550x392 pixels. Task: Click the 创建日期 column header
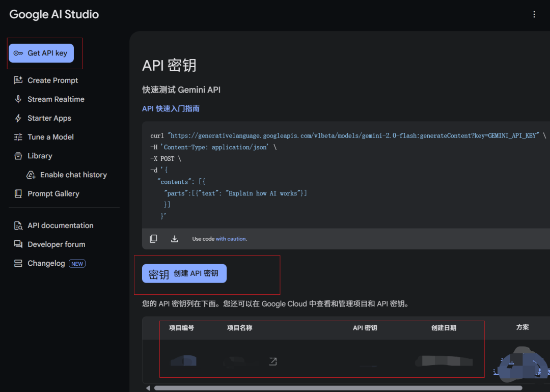click(x=444, y=328)
